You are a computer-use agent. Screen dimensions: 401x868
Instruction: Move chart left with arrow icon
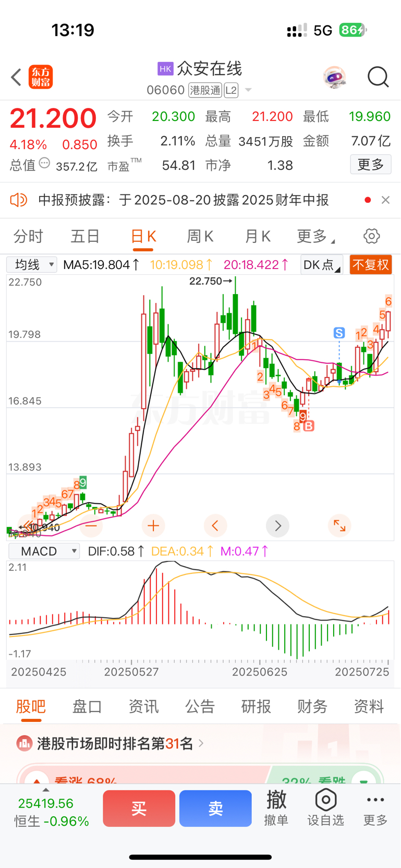215,525
